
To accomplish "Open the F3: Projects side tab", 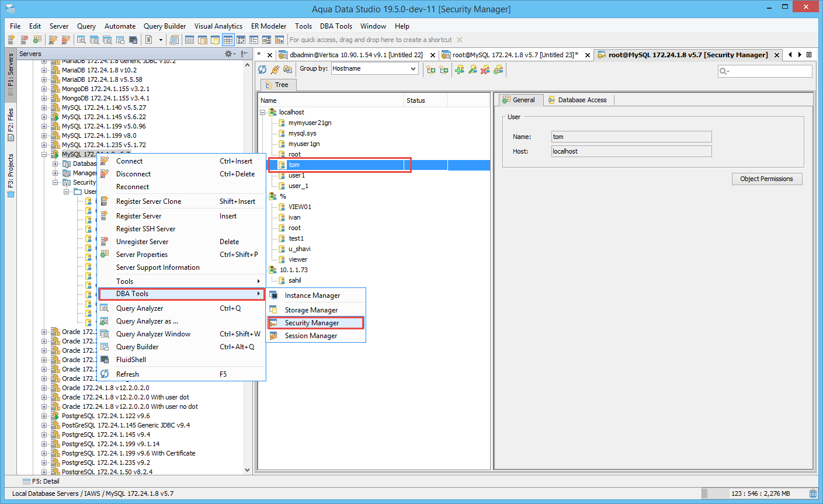I will click(11, 175).
